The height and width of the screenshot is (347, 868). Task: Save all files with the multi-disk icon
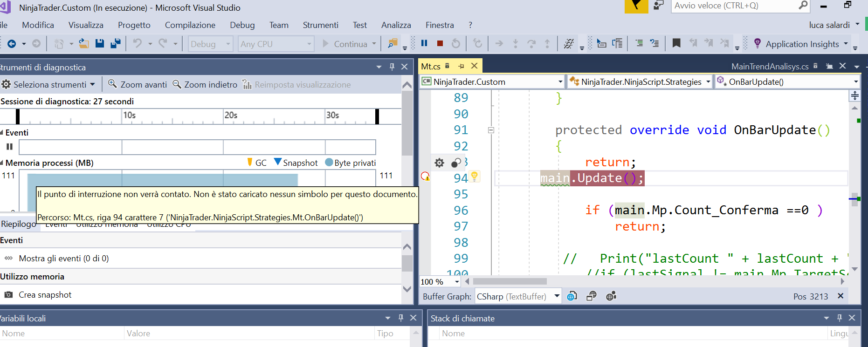(116, 43)
